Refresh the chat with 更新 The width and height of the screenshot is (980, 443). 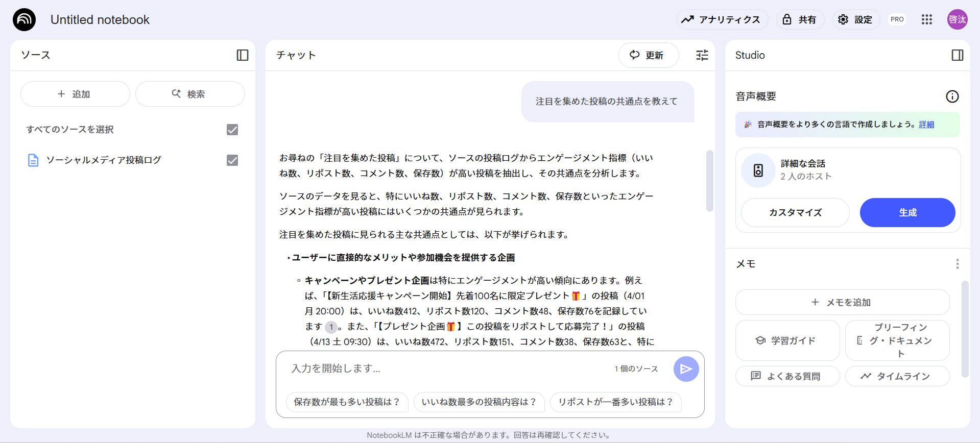(649, 55)
